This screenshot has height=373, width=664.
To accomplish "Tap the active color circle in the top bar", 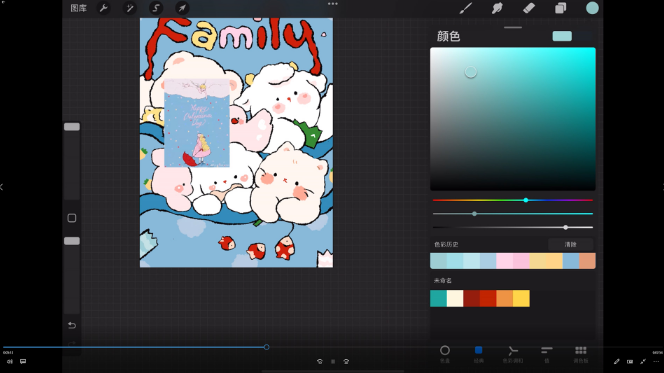I will (592, 8).
